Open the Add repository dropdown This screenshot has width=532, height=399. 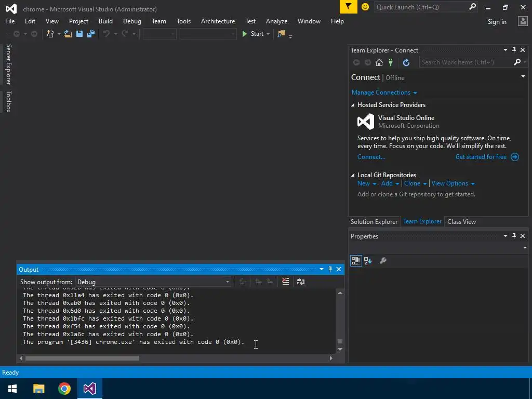[x=390, y=183]
